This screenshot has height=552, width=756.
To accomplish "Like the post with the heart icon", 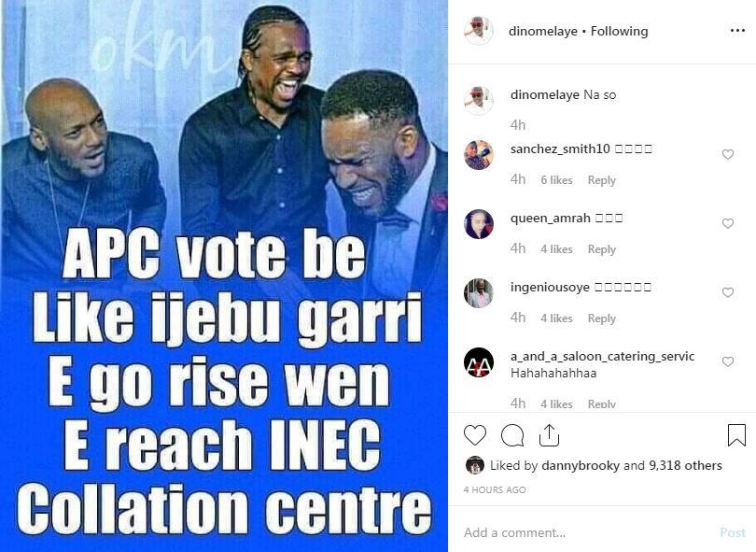I will coord(475,435).
